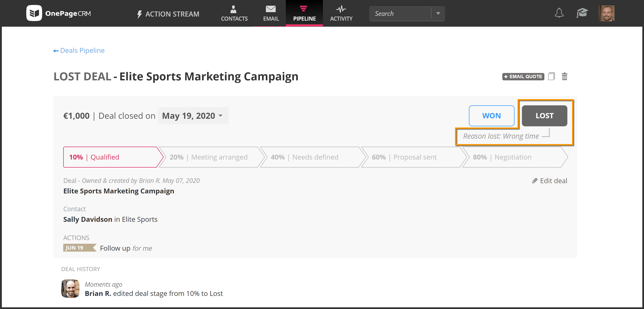644x309 pixels.
Task: Click the Elite Sports company name
Action: 140,219
